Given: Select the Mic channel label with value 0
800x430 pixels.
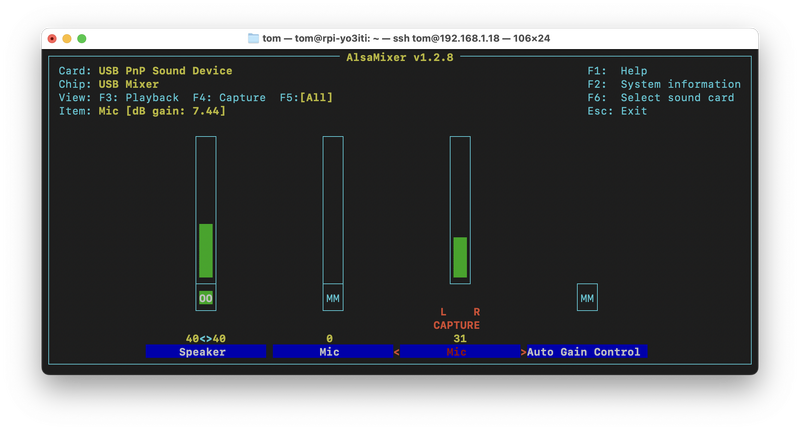Looking at the screenshot, I should coord(332,352).
